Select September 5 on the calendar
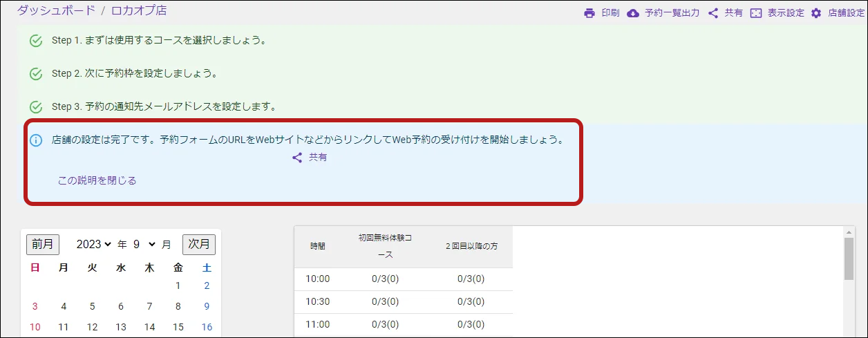This screenshot has height=338, width=868. click(92, 306)
